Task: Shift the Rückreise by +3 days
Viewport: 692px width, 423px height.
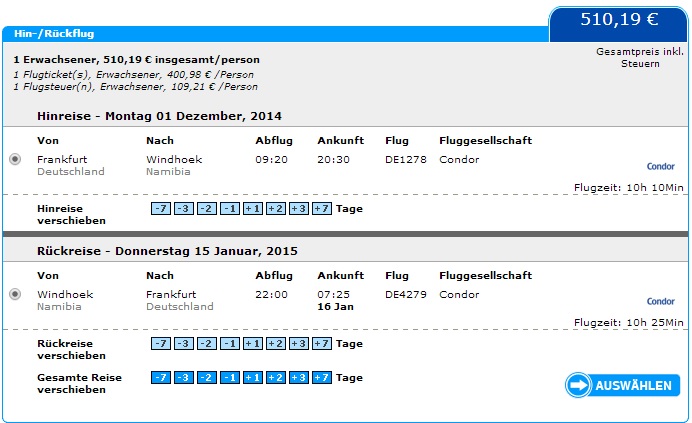Action: click(299, 344)
